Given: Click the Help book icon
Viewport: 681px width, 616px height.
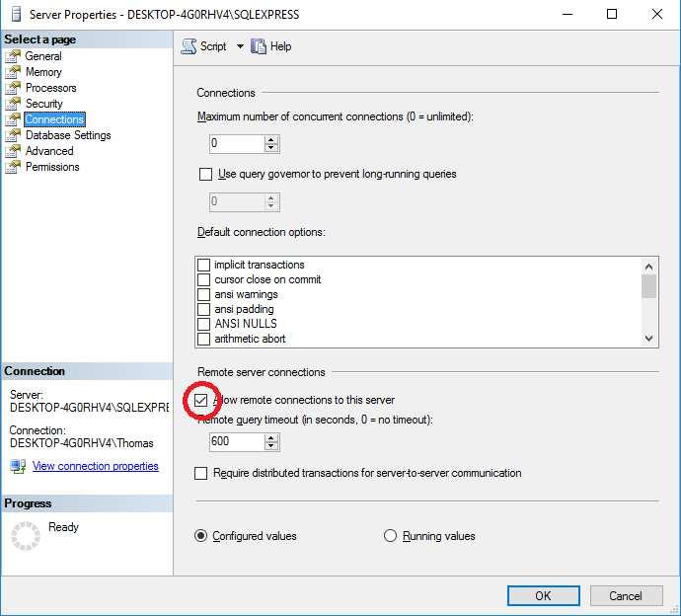Looking at the screenshot, I should pos(259,46).
